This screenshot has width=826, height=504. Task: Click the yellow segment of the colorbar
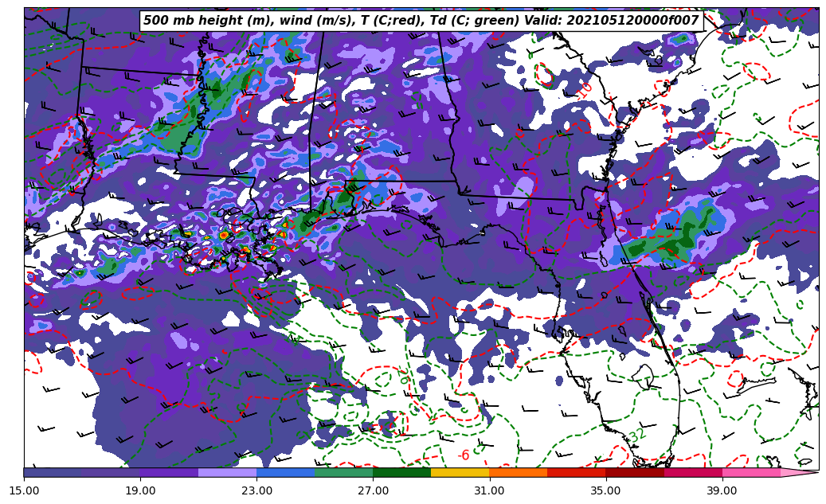pos(460,472)
